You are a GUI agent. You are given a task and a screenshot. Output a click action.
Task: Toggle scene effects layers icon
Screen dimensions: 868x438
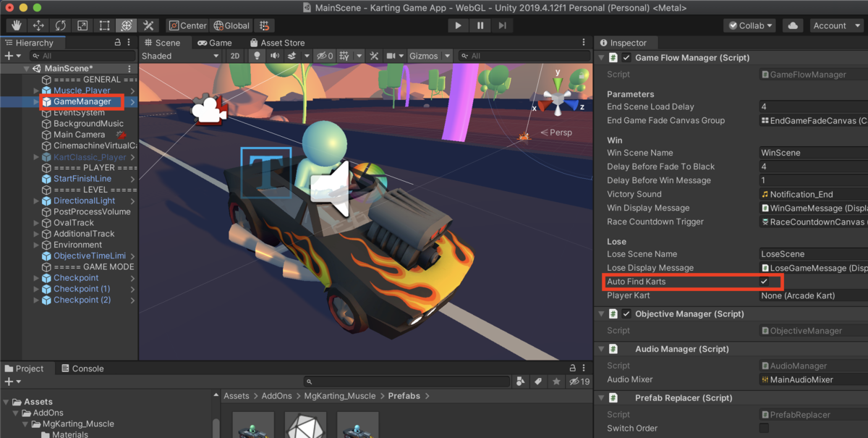[x=292, y=56]
